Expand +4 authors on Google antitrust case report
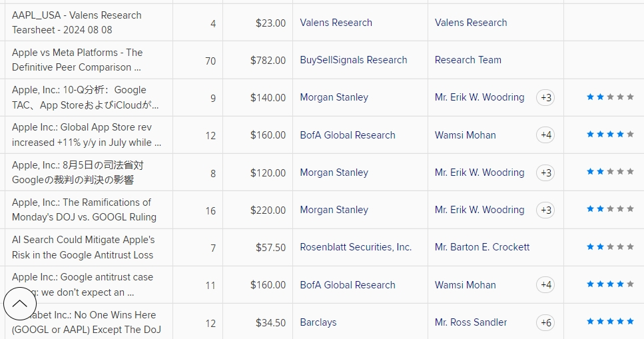This screenshot has width=644, height=339. click(x=546, y=285)
